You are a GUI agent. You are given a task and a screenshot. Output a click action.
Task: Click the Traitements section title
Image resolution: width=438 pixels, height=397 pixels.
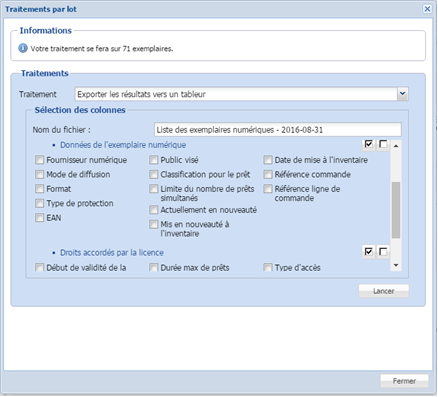click(45, 73)
